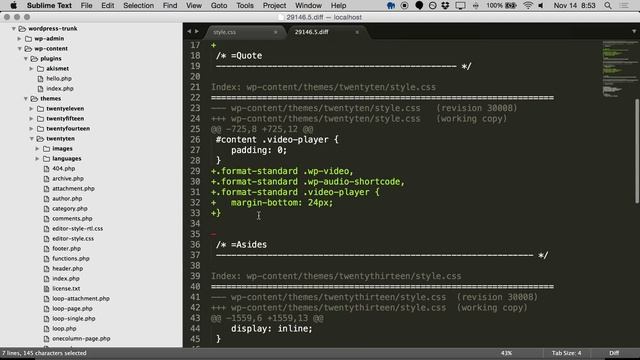Open the Find menu
The width and height of the screenshot is (640, 360).
(170, 6)
